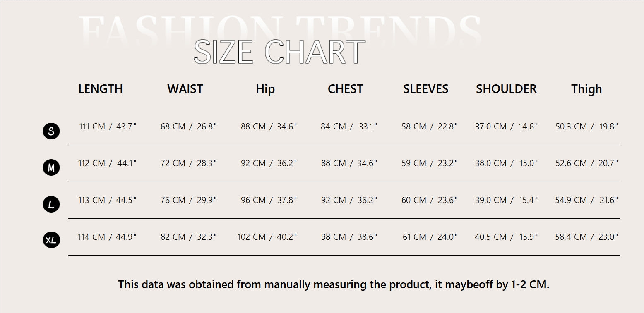Click the manual measurement disclaimer text
The image size is (644, 313).
334,284
